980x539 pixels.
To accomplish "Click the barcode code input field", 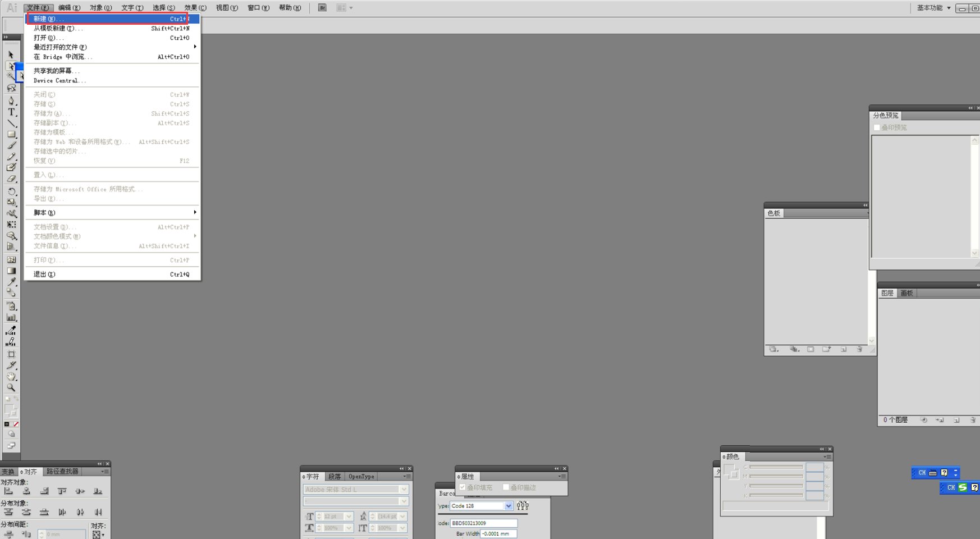I will pos(483,523).
